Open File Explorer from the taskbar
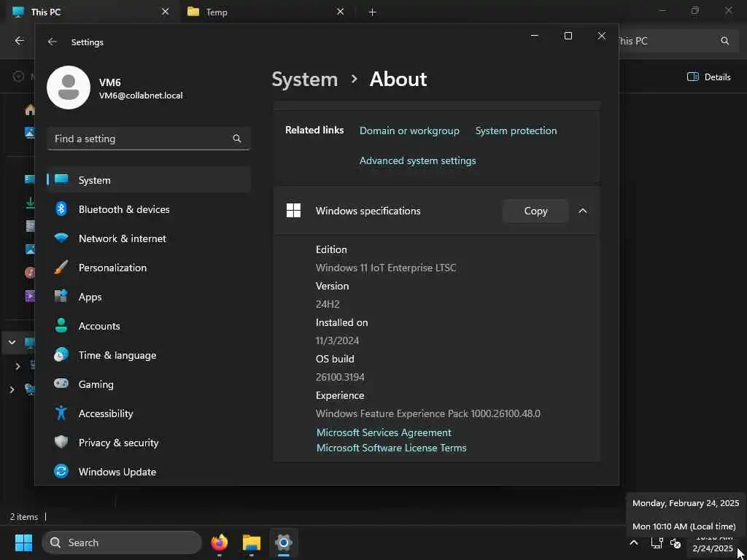The width and height of the screenshot is (747, 560). pyautogui.click(x=252, y=542)
